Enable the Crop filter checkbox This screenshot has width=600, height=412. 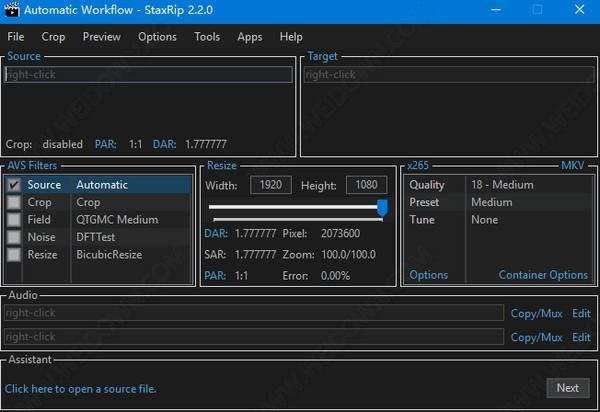14,202
